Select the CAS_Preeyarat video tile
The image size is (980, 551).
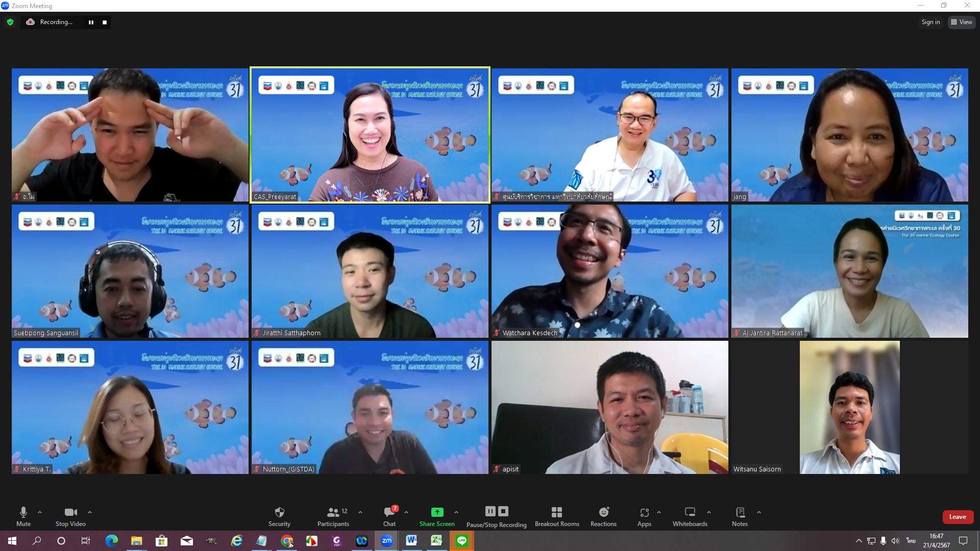[x=370, y=135]
